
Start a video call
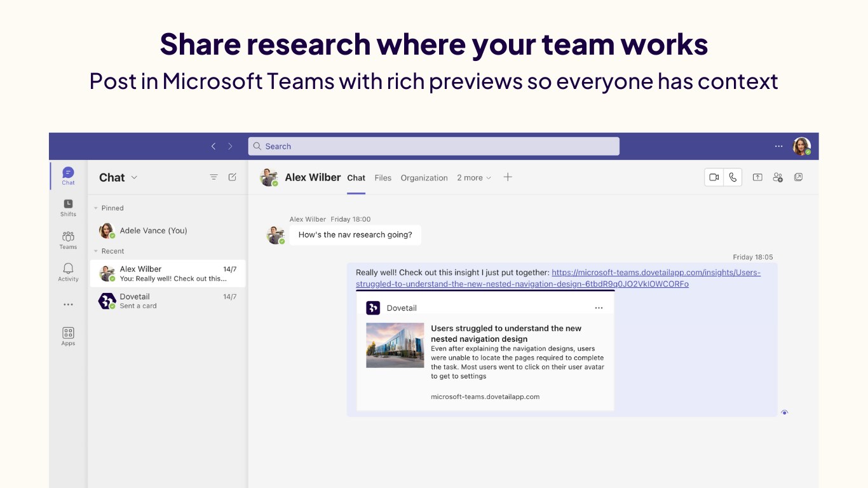point(714,177)
